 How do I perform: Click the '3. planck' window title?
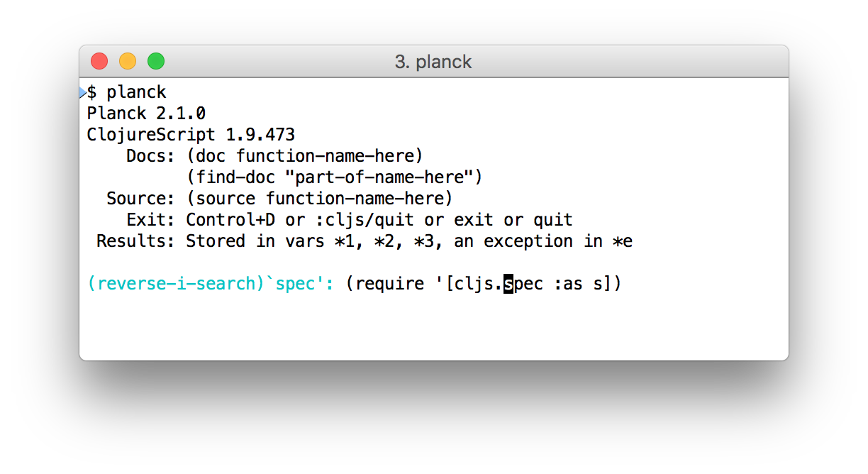(x=433, y=62)
